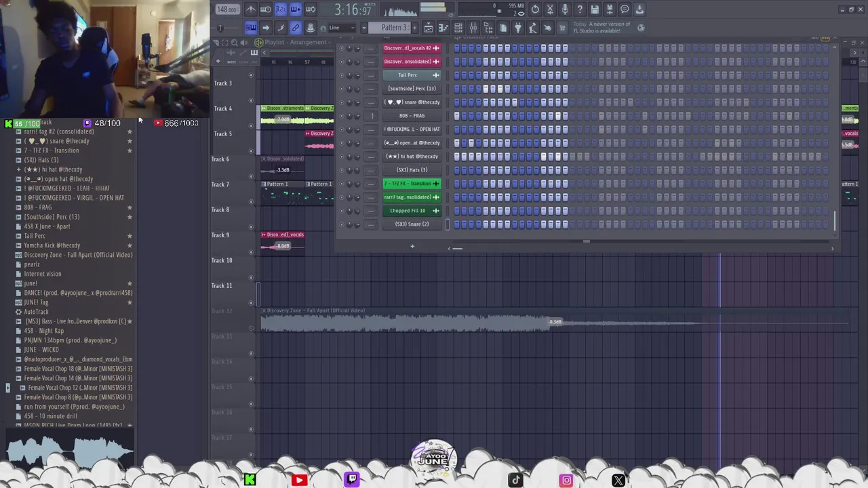Toggle typing keyboard to piano icon

[251, 28]
